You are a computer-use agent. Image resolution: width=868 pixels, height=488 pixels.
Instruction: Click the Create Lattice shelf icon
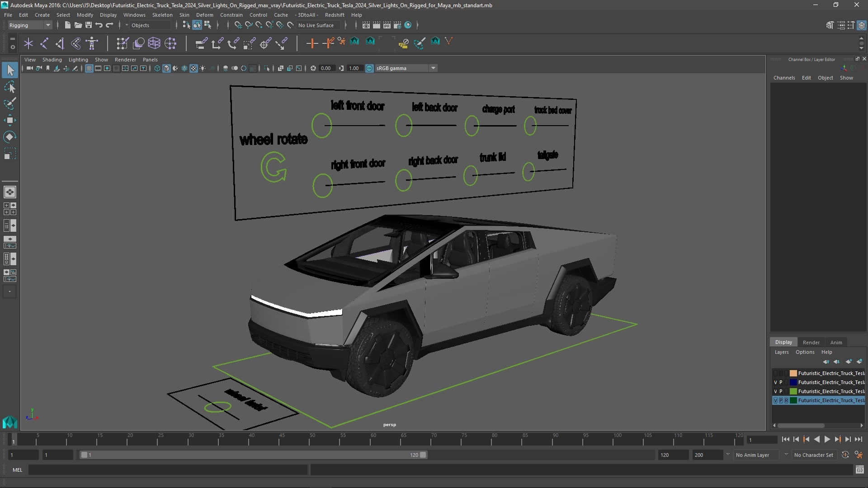(154, 43)
